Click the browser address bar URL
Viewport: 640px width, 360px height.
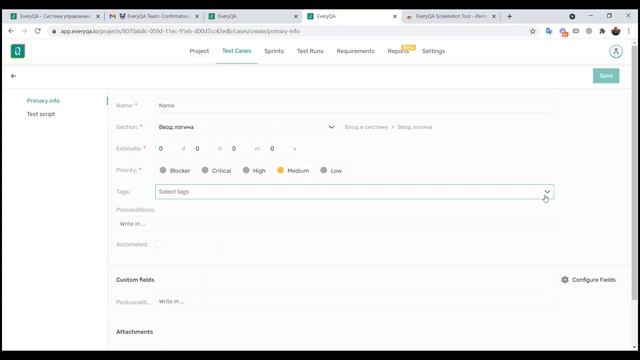(180, 31)
